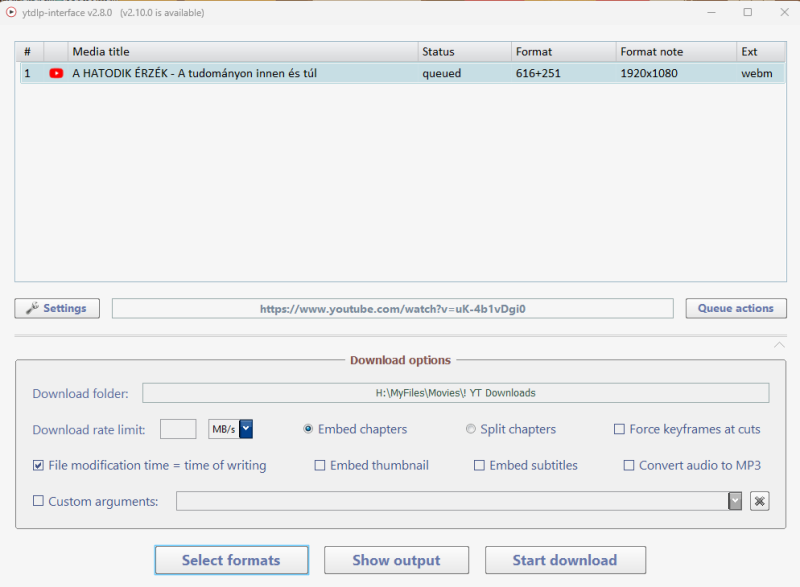Collapse the Download options panel arrow

click(779, 345)
